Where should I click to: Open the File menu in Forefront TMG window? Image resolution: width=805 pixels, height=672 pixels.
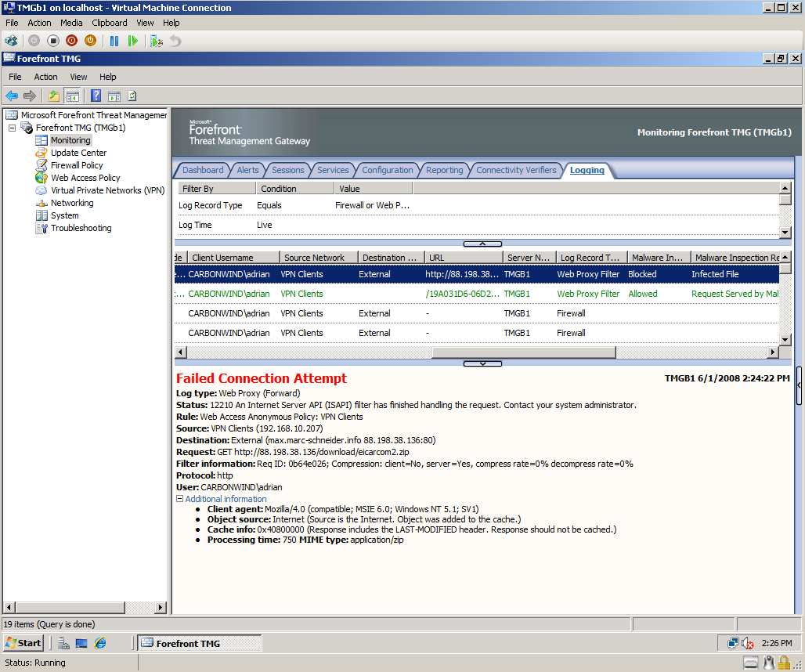click(15, 77)
